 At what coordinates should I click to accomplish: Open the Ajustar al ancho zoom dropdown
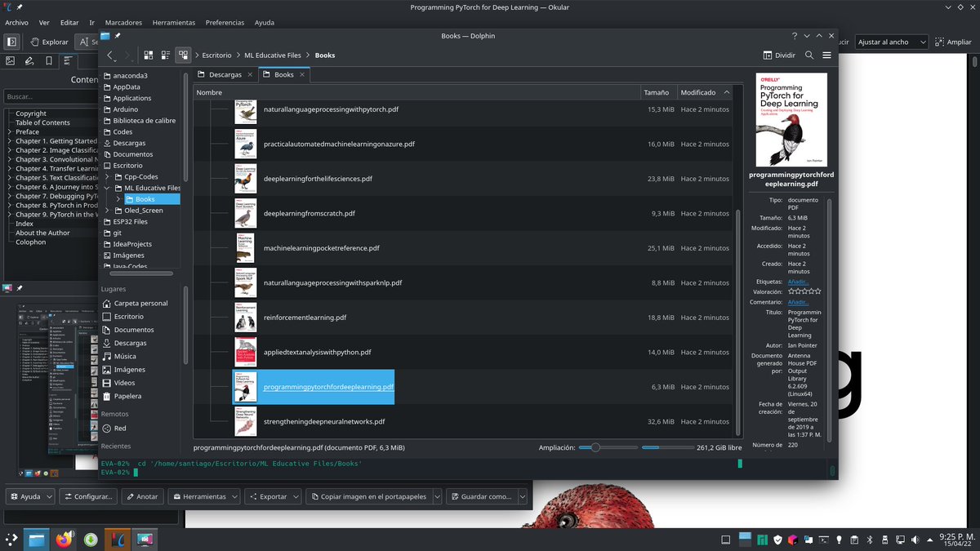(893, 42)
